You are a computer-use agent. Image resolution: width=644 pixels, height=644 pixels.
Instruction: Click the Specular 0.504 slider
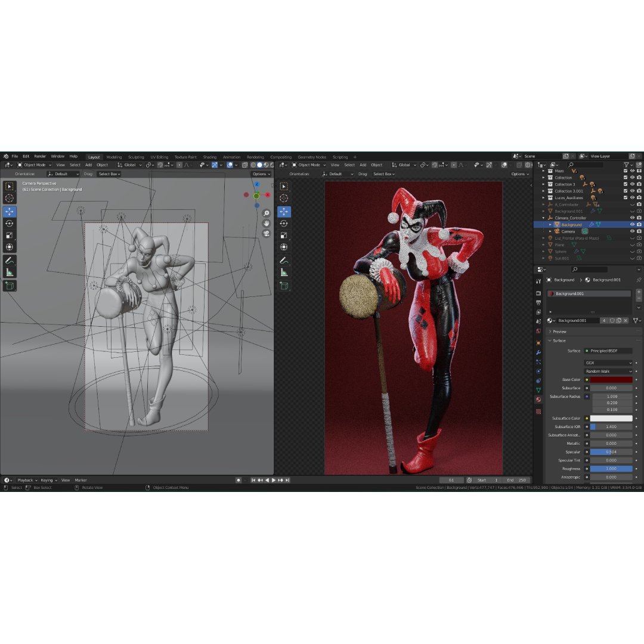[611, 452]
